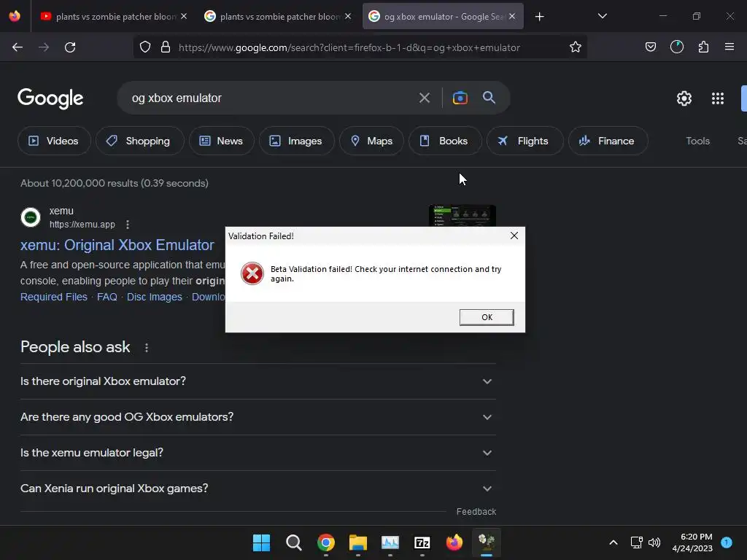Click the xemu result thumbnail image
The width and height of the screenshot is (747, 560).
click(462, 216)
